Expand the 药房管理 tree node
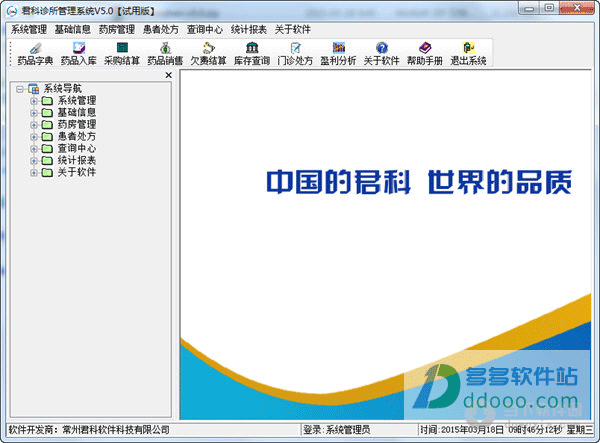 pos(34,125)
